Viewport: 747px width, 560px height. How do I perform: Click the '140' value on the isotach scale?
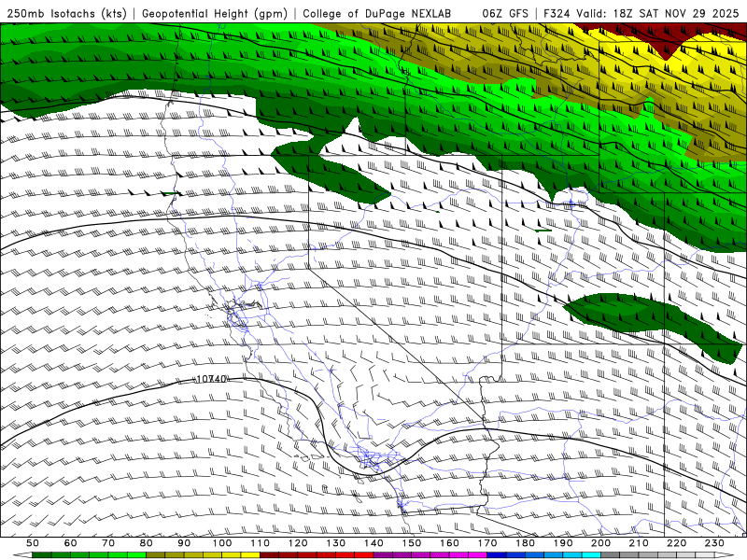click(373, 543)
